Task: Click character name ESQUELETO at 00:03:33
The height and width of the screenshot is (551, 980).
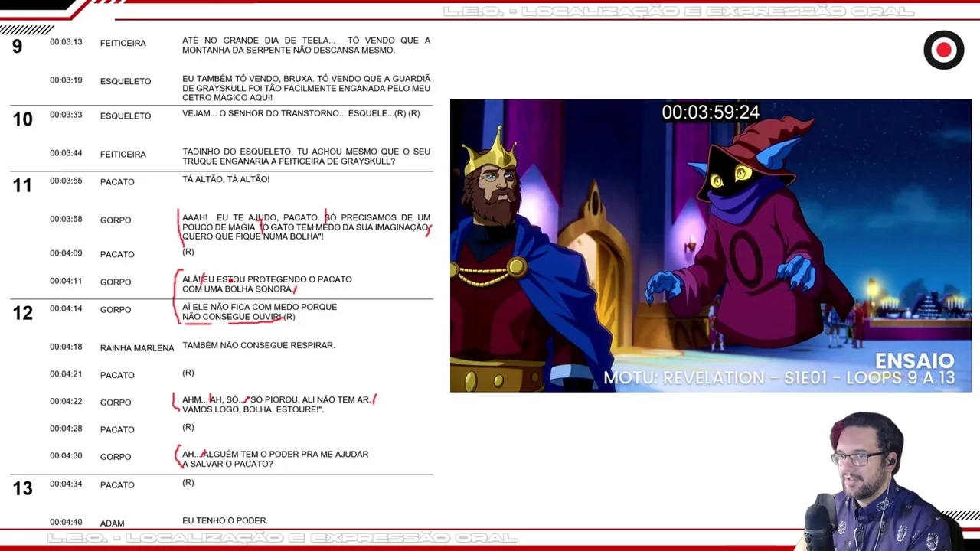Action: (x=126, y=116)
